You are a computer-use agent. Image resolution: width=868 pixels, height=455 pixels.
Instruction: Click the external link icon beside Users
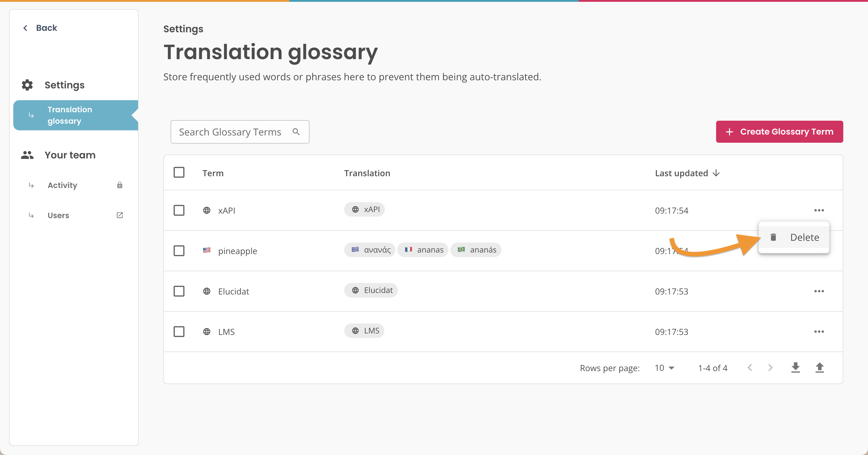(120, 215)
